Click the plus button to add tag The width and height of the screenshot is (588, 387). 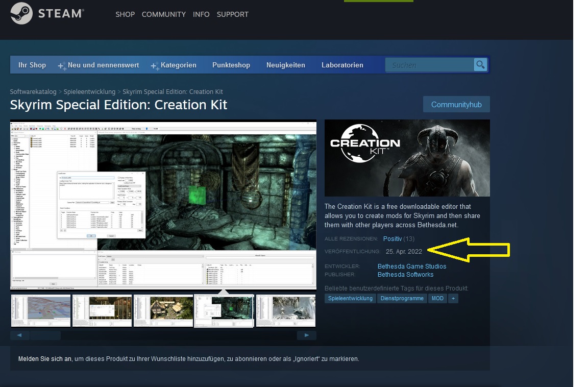pos(453,298)
